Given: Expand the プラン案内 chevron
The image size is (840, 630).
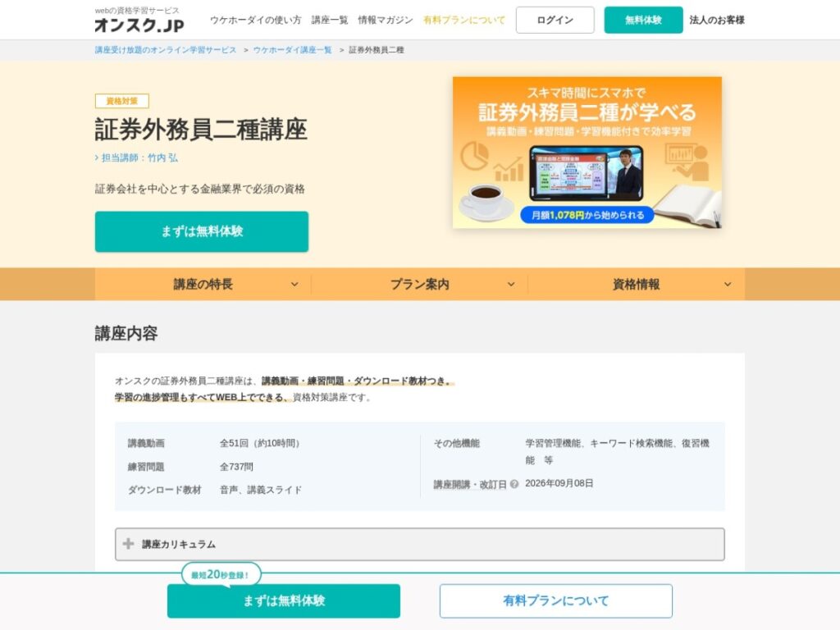Looking at the screenshot, I should pyautogui.click(x=511, y=285).
